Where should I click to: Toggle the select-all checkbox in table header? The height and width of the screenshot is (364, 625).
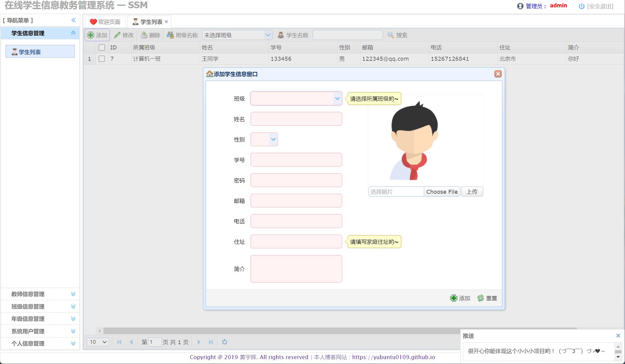click(102, 47)
